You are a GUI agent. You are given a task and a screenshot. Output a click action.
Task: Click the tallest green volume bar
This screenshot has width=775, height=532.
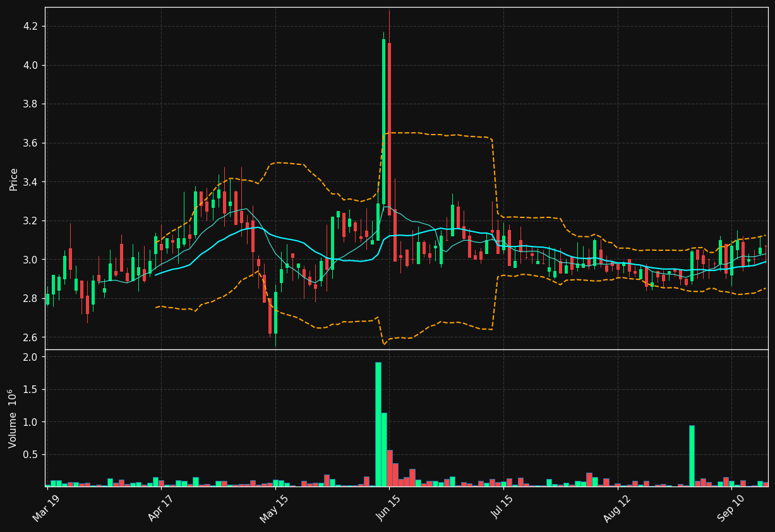[x=378, y=424]
